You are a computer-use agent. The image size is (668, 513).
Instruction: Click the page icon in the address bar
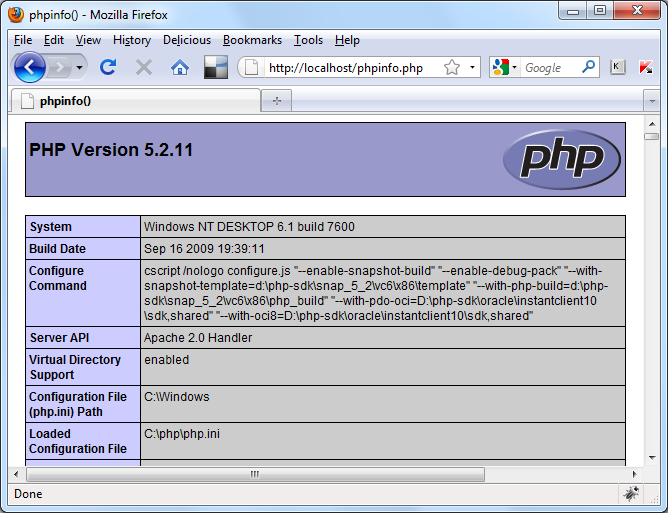251,67
